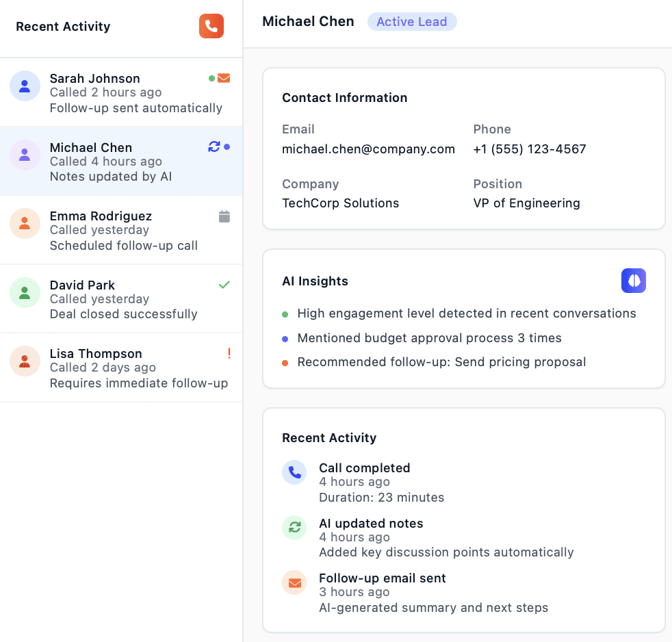Start a call with the red phone icon
672x642 pixels.
211,26
